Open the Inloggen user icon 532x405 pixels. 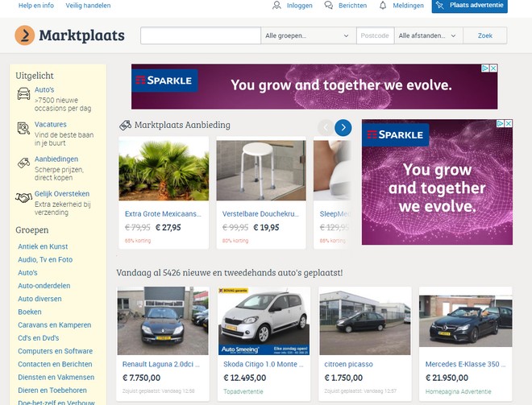click(x=276, y=5)
